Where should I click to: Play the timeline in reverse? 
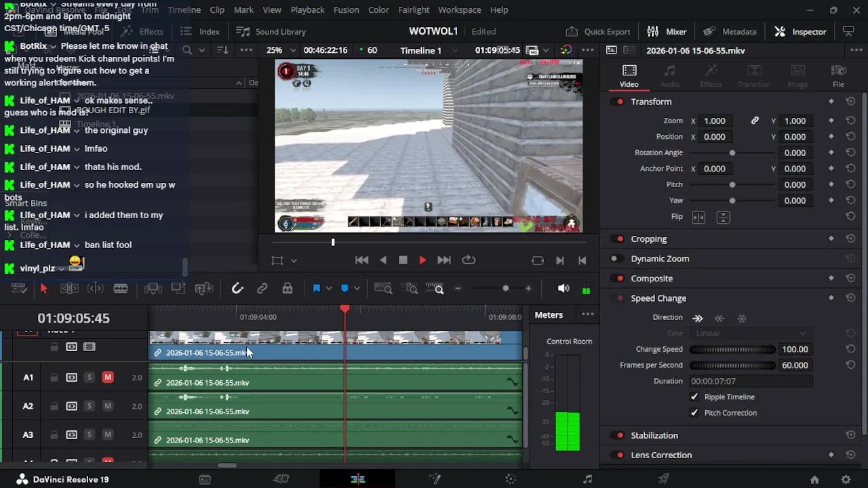point(383,260)
